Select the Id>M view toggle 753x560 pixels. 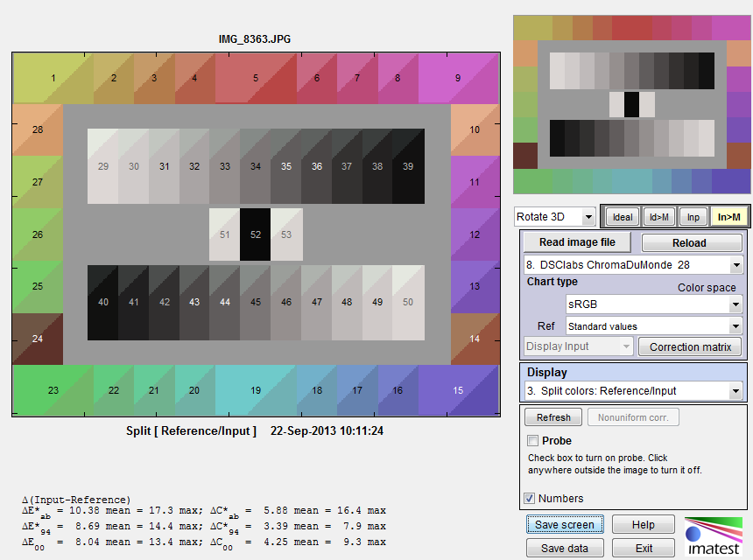658,217
